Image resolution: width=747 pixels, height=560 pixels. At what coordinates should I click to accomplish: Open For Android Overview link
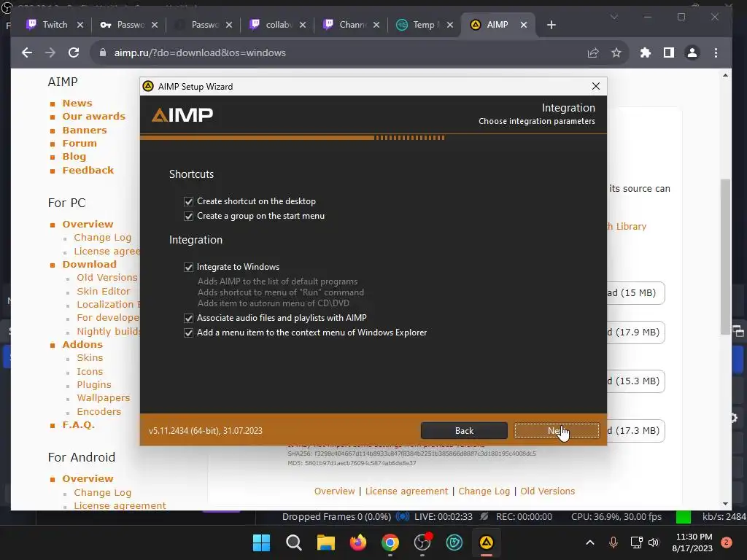[x=88, y=478]
